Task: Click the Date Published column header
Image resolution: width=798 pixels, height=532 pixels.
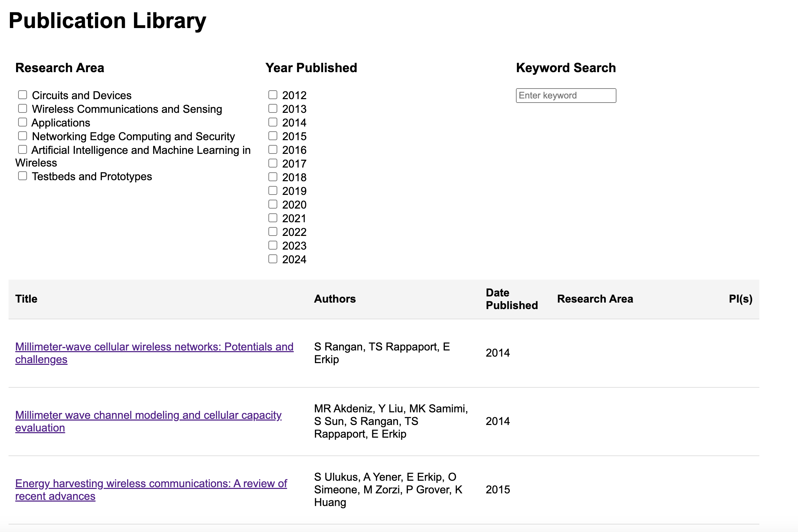Action: coord(511,299)
